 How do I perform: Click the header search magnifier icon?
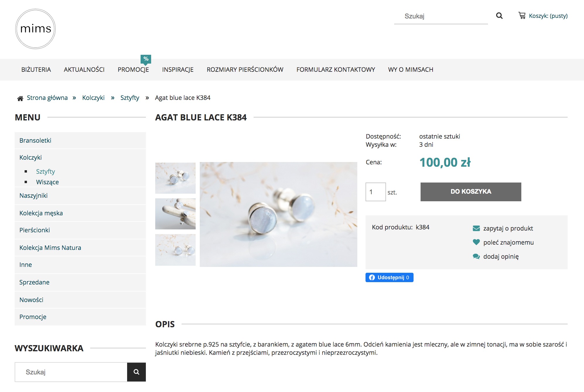click(499, 16)
